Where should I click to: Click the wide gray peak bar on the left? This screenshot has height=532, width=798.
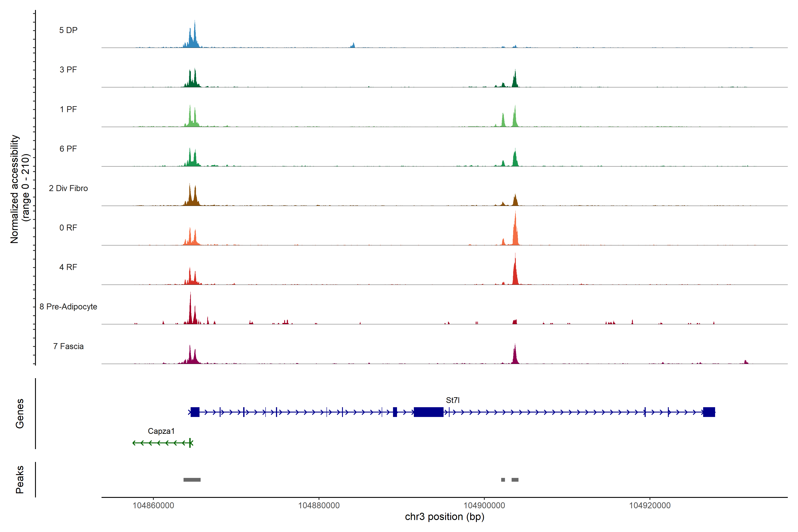click(x=192, y=480)
